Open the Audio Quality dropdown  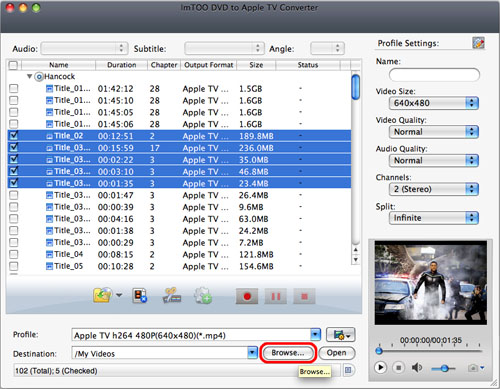click(434, 160)
